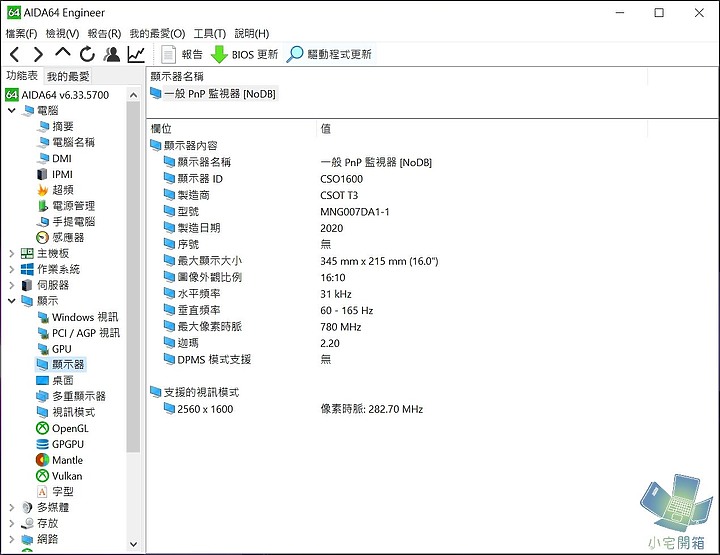Open the graph chart icon in the toolbar
Screen dimensions: 720x555
click(x=136, y=55)
